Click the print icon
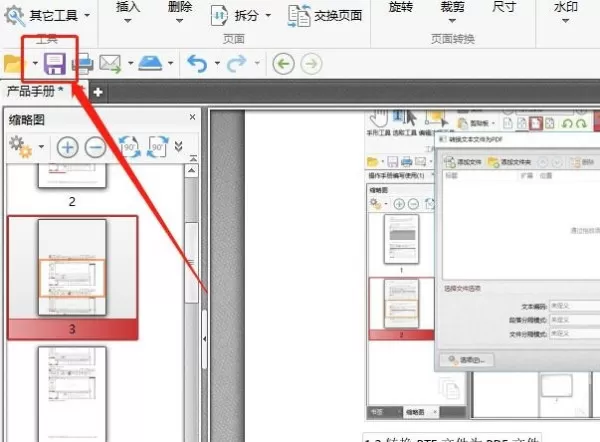 (x=83, y=64)
